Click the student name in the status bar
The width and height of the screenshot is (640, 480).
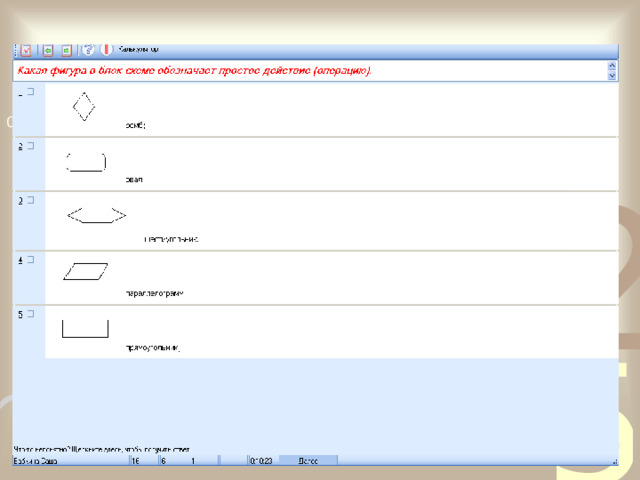coord(35,461)
